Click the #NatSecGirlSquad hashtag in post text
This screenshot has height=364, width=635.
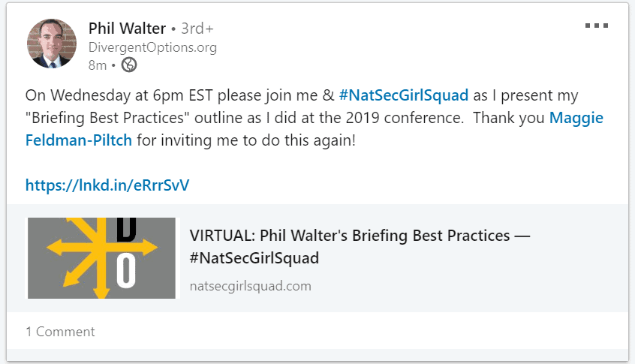(x=404, y=95)
